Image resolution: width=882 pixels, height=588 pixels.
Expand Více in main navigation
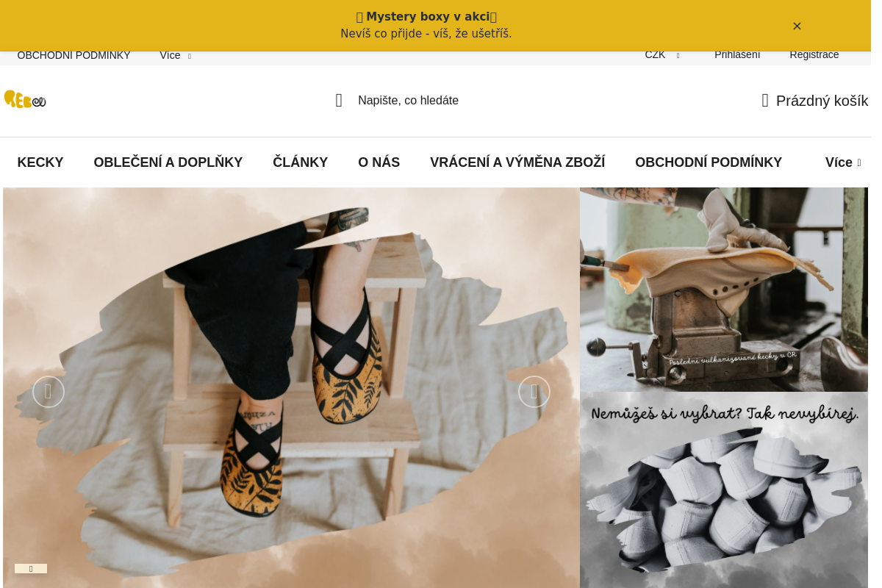[x=843, y=162]
